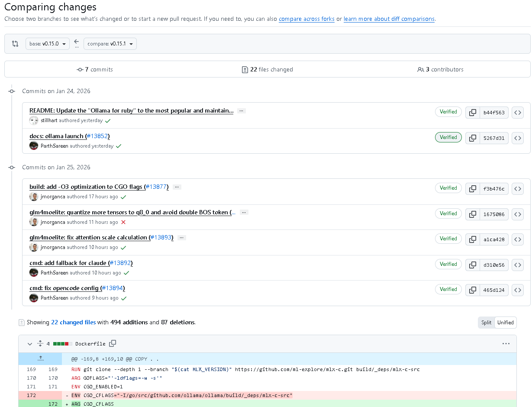
Task: Click Verified badge on commit 465d124
Action: (448, 289)
